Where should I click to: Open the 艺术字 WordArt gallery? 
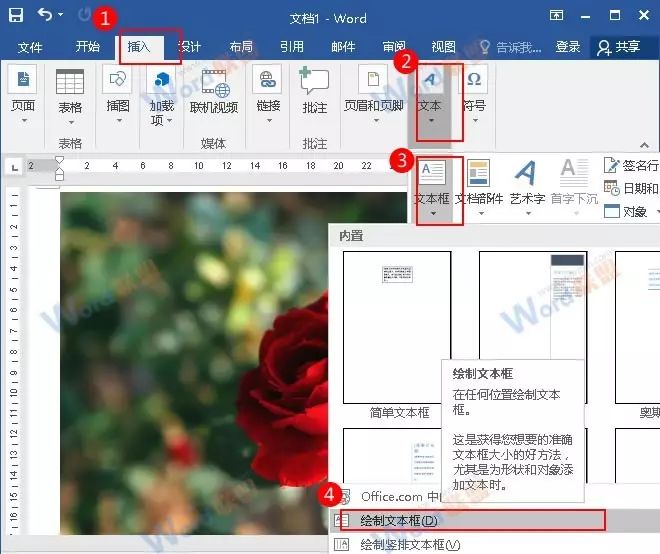(x=527, y=188)
